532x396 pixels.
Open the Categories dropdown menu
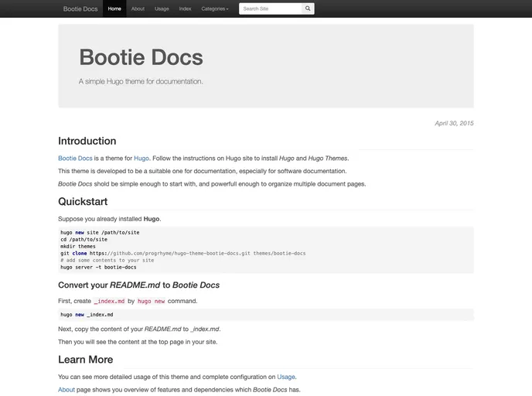pyautogui.click(x=215, y=9)
